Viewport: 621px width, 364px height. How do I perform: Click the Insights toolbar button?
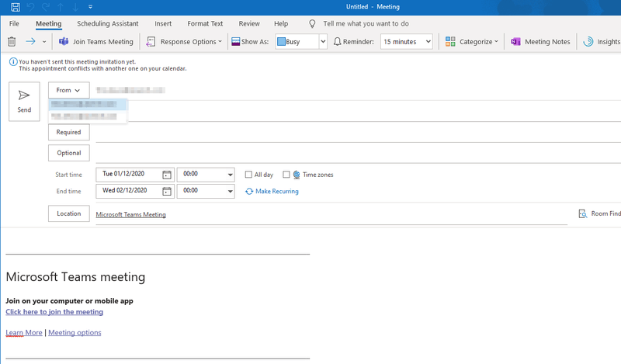click(602, 42)
